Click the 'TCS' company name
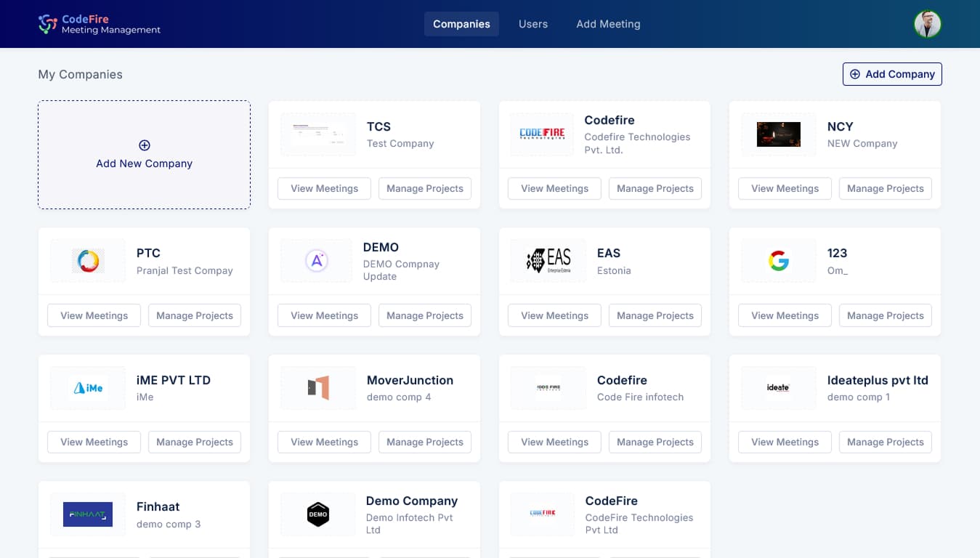The image size is (980, 558). tap(378, 126)
